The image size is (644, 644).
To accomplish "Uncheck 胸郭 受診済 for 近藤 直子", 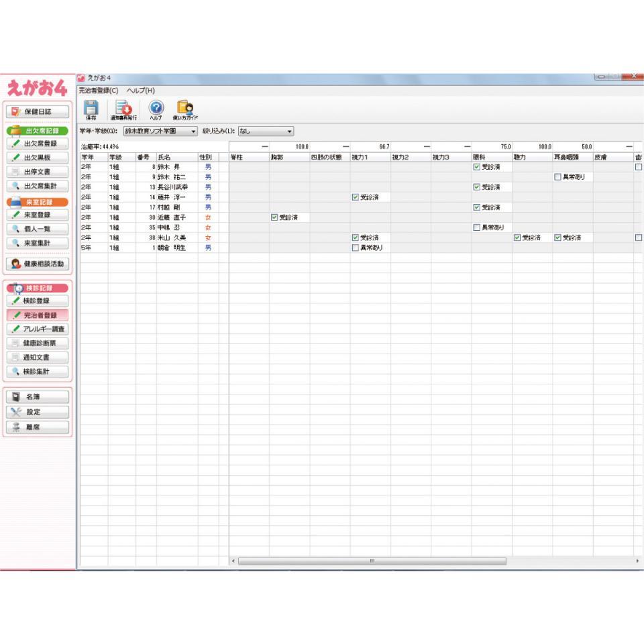I will pos(274,217).
